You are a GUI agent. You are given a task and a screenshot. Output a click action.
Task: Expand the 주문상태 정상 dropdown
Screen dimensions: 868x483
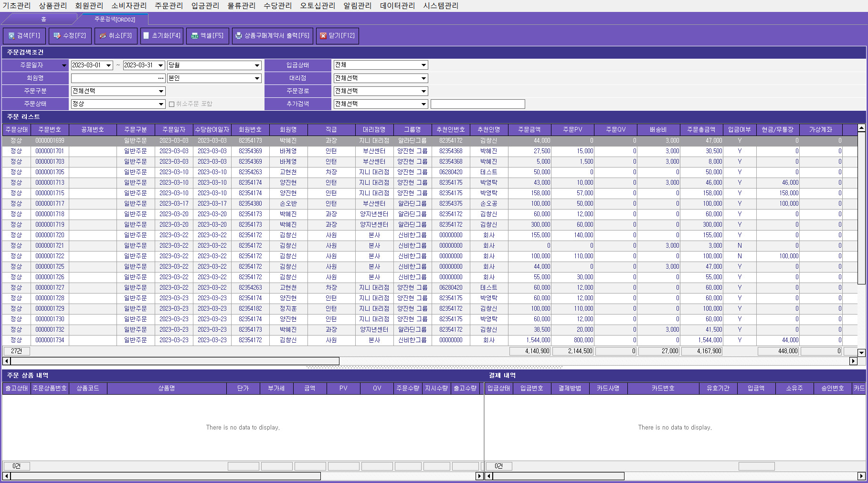point(161,104)
